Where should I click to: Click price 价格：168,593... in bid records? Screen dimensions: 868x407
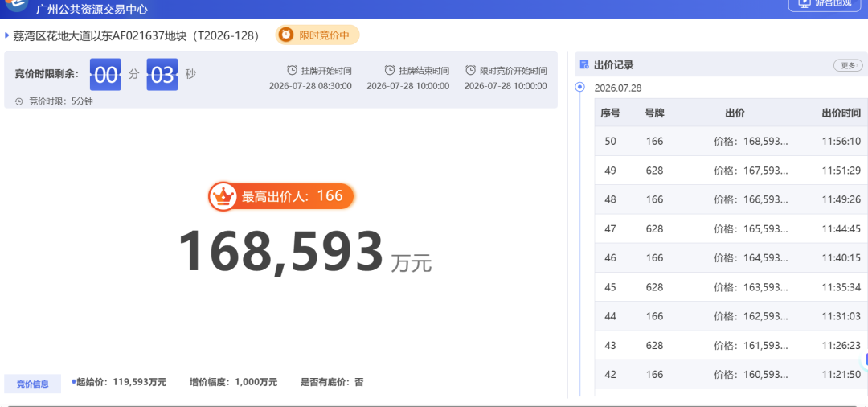tap(751, 142)
